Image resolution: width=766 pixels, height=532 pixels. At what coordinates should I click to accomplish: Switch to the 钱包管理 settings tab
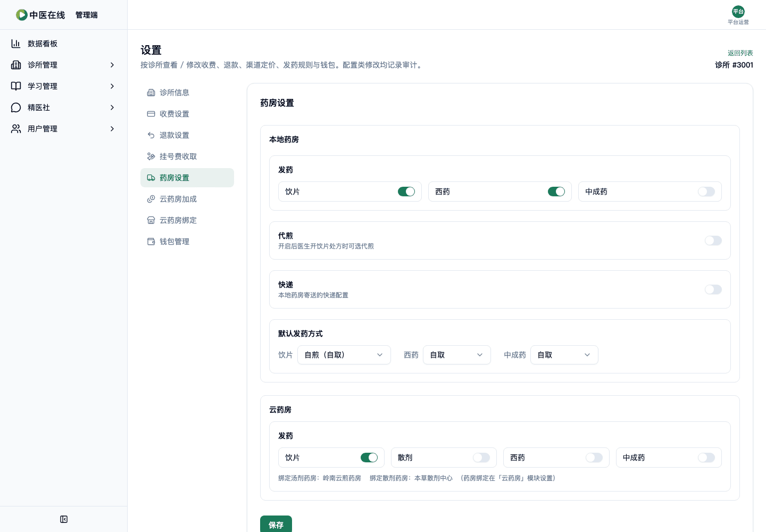click(187, 242)
